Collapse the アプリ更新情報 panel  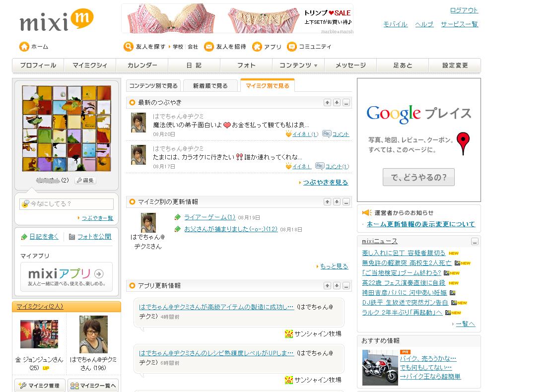click(x=346, y=285)
